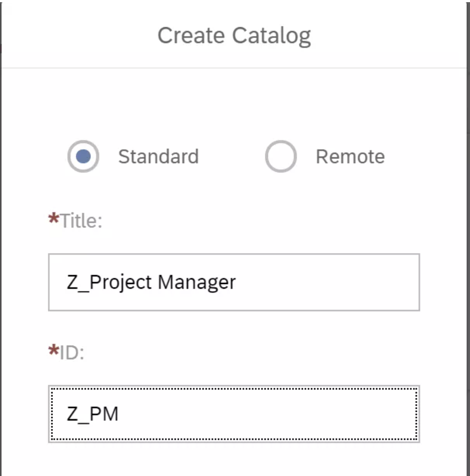The width and height of the screenshot is (470, 476).
Task: Click the inner dot of Standard radio
Action: tap(83, 157)
